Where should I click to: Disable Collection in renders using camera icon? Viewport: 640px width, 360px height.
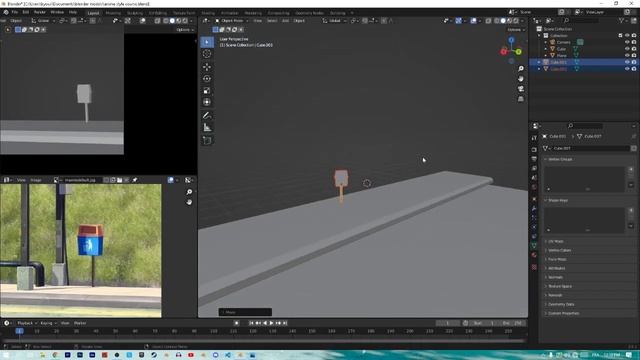click(x=634, y=36)
